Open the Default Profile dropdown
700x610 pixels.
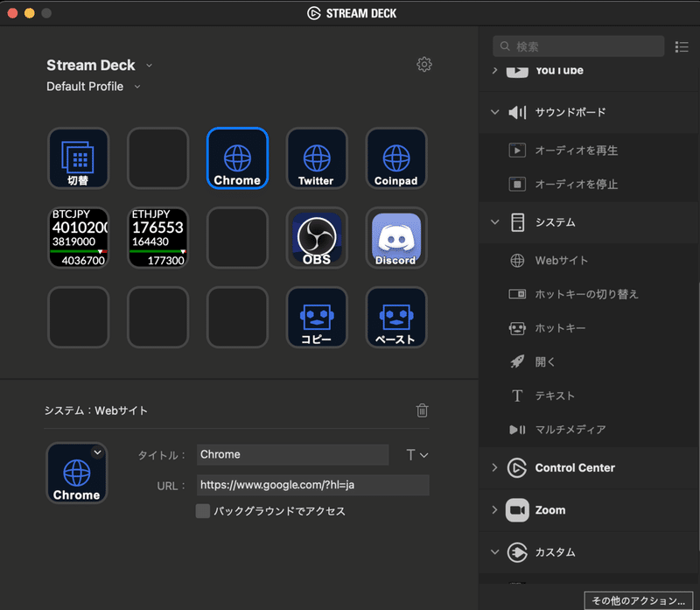click(x=137, y=86)
